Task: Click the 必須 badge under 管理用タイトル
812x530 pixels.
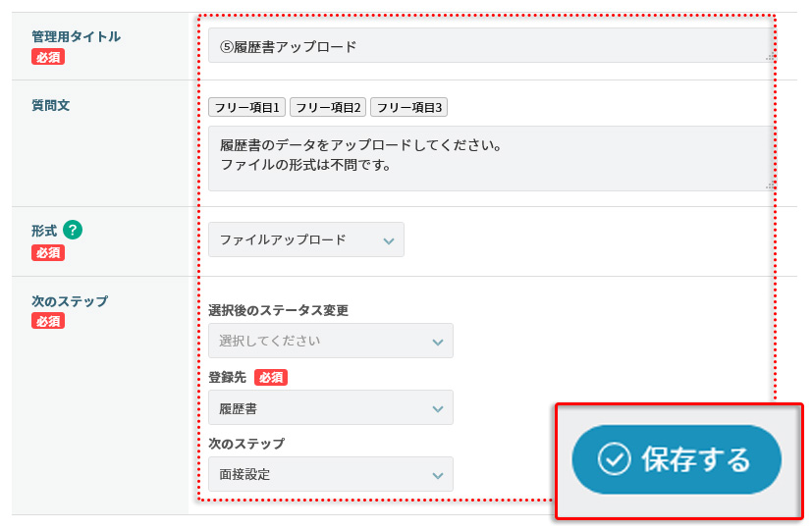Action: tap(48, 57)
